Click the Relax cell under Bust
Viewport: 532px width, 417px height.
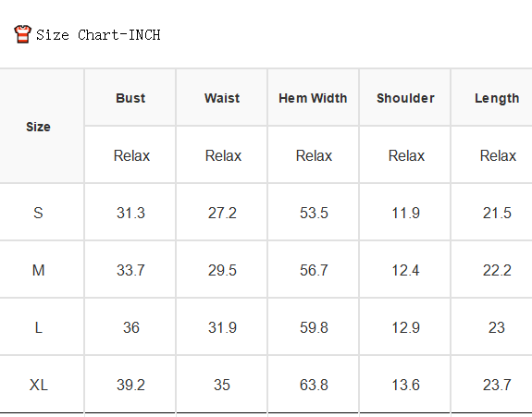131,155
